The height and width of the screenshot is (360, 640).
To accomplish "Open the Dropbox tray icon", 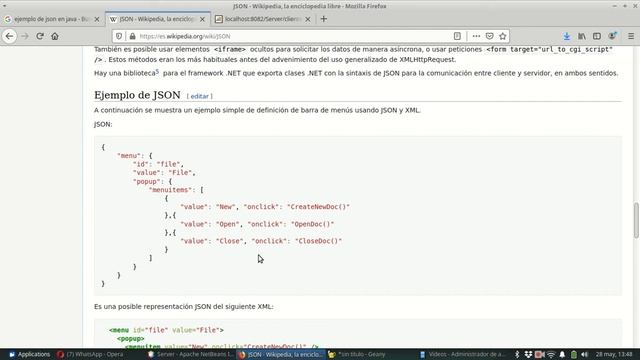I will [x=528, y=354].
